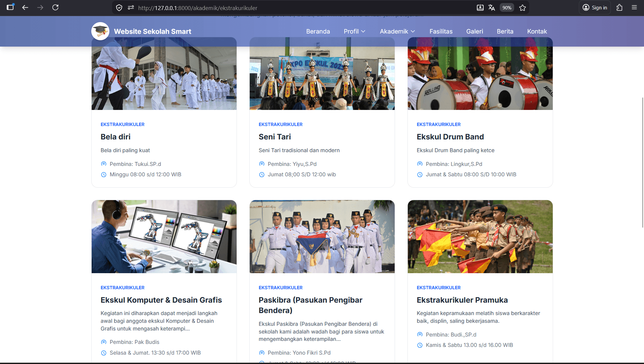This screenshot has height=364, width=644.
Task: Open the browser hamburger menu
Action: pos(634,7)
